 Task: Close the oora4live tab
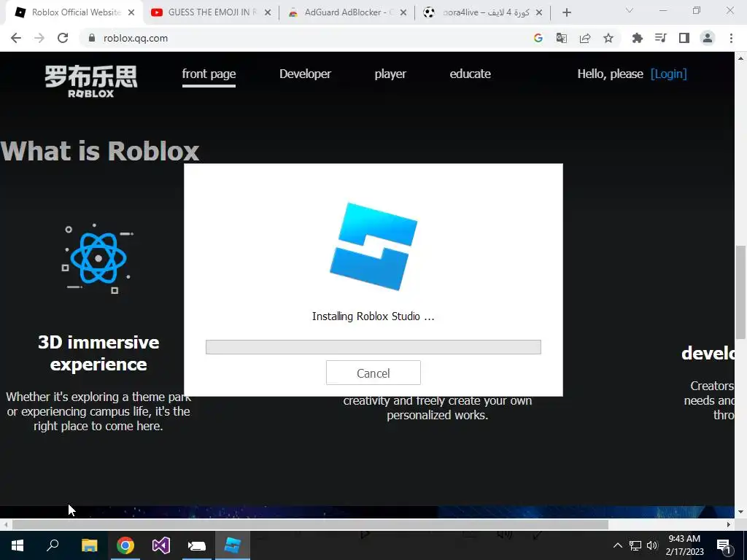click(x=539, y=12)
